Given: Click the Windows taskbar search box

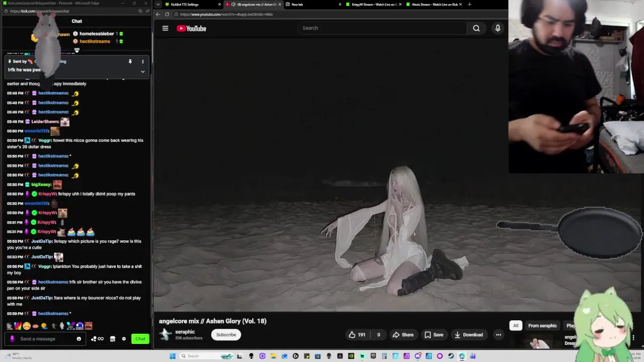Looking at the screenshot, I should click(207, 356).
